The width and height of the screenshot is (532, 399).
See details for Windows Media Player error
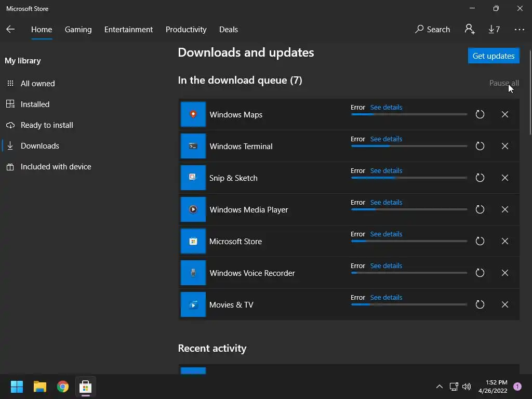[x=386, y=202]
